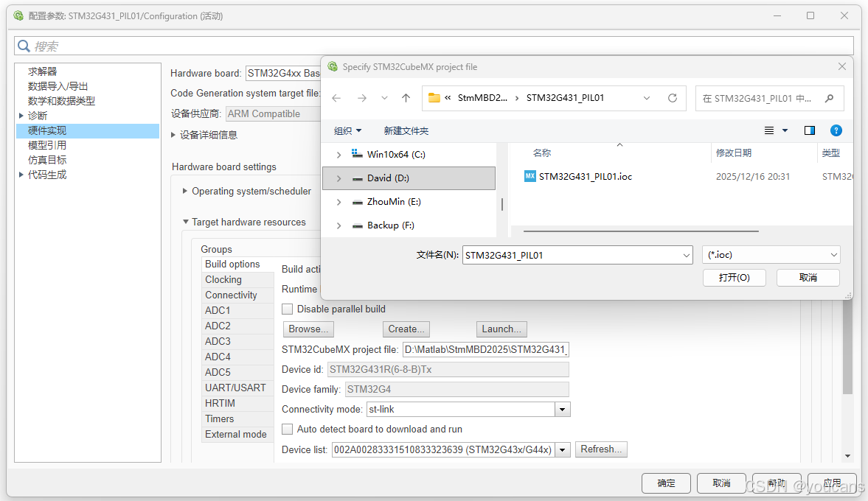868x501 pixels.
Task: Open the view layout options icon
Action: [769, 130]
